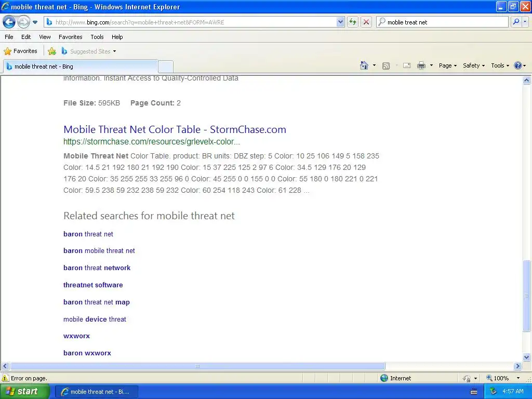Open the Edit menu
The width and height of the screenshot is (532, 399).
(26, 37)
